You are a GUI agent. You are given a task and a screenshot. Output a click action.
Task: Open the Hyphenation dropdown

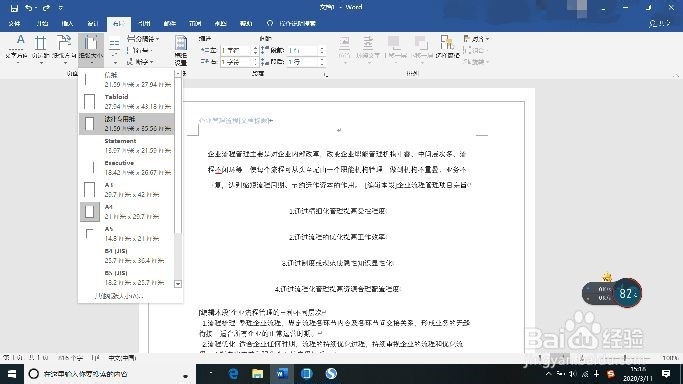[x=140, y=62]
